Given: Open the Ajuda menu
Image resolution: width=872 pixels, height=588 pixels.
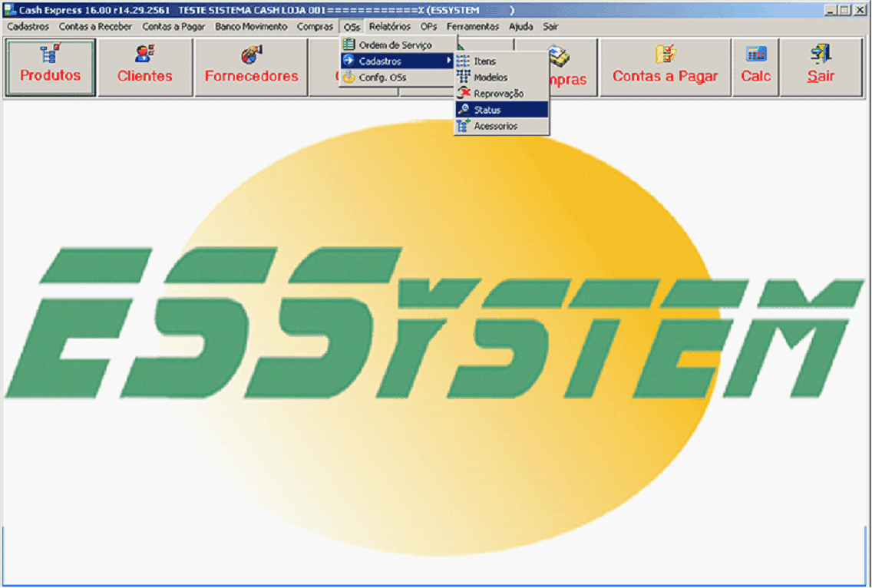Looking at the screenshot, I should click(520, 26).
